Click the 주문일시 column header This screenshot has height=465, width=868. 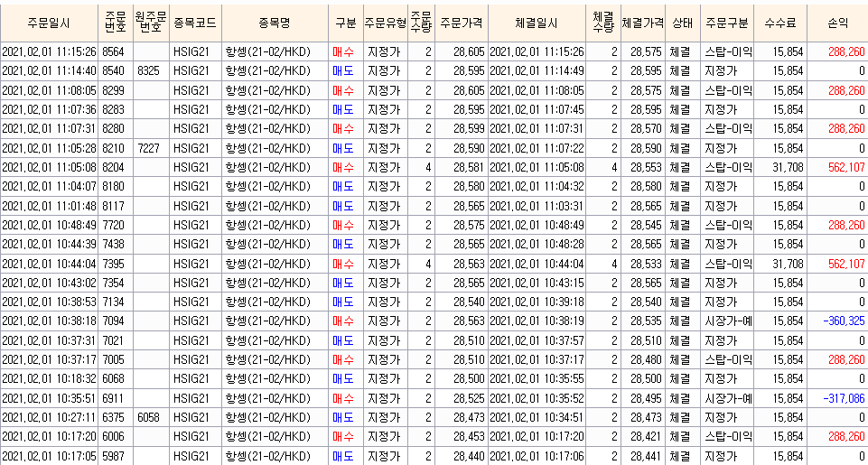coord(49,22)
